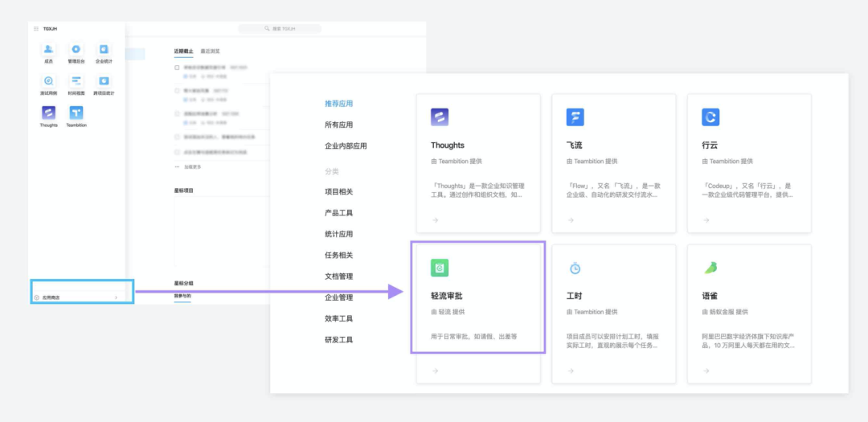Choose the 项目相关 category

339,191
